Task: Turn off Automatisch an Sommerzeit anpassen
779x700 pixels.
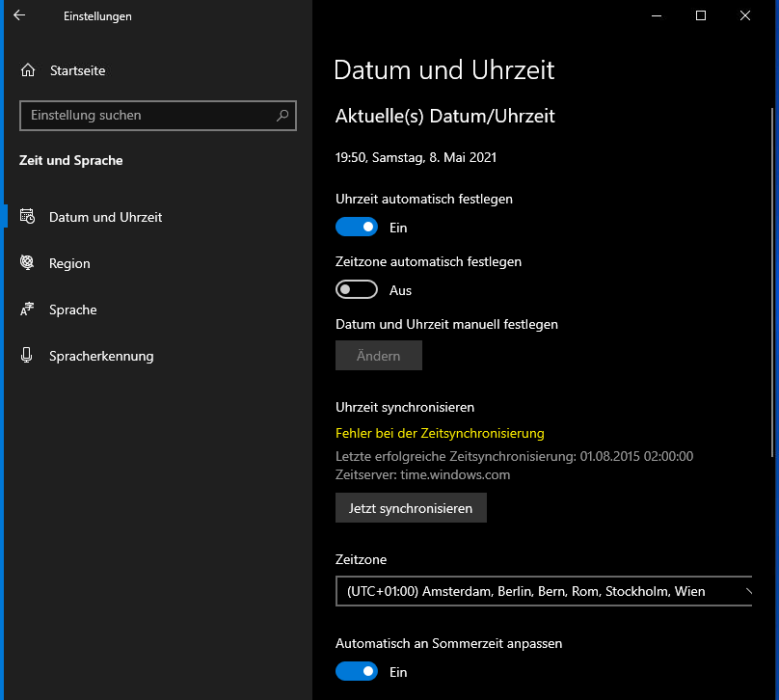Action: (357, 672)
